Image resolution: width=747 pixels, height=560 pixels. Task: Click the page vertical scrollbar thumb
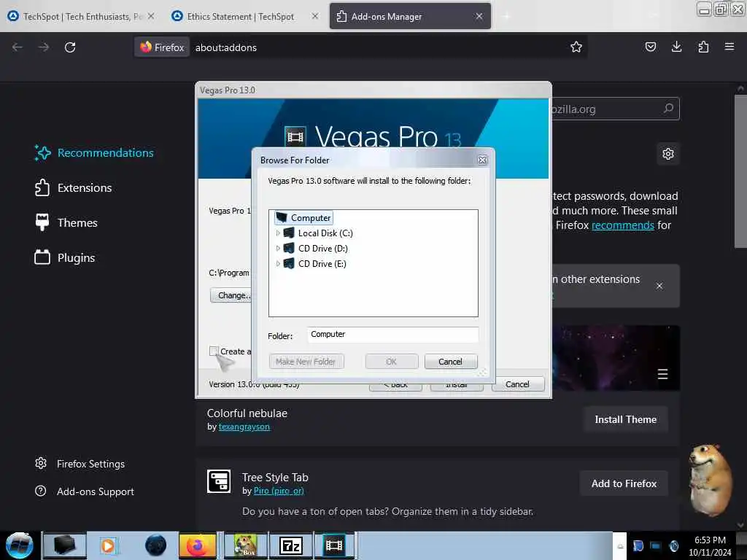pos(740,171)
